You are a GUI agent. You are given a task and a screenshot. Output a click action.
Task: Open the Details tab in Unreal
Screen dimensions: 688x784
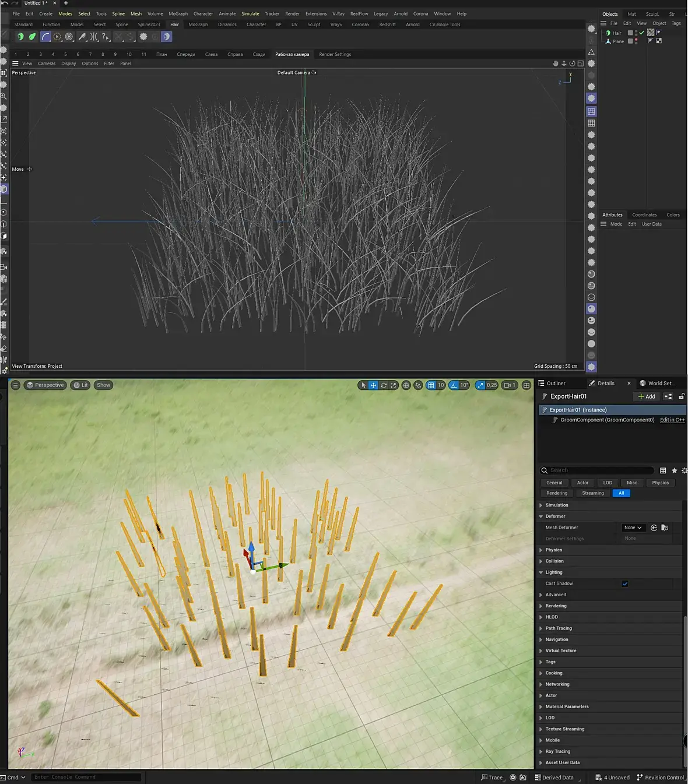coord(605,384)
